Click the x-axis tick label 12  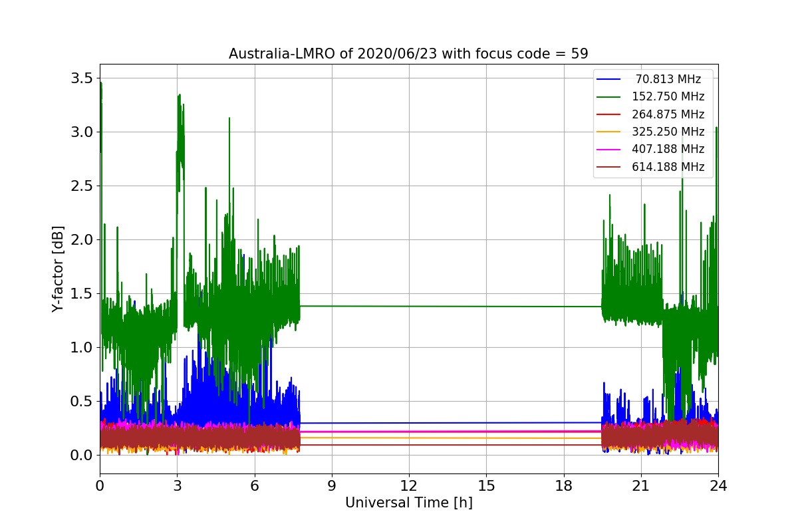point(408,486)
